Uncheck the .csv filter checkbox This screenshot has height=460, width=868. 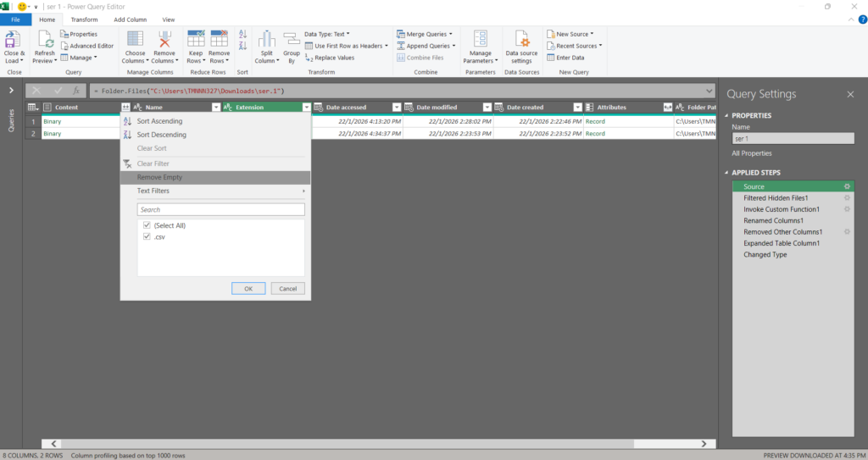point(147,237)
